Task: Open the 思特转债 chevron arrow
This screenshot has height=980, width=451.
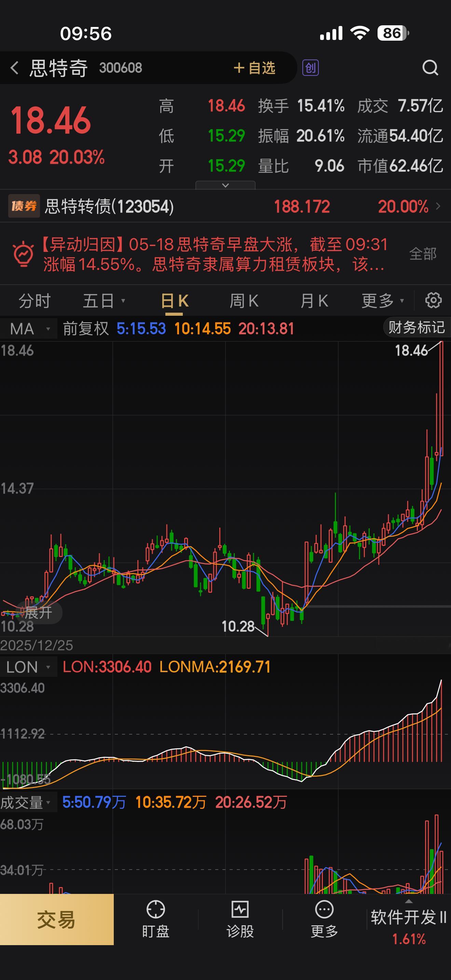Action: tap(438, 206)
